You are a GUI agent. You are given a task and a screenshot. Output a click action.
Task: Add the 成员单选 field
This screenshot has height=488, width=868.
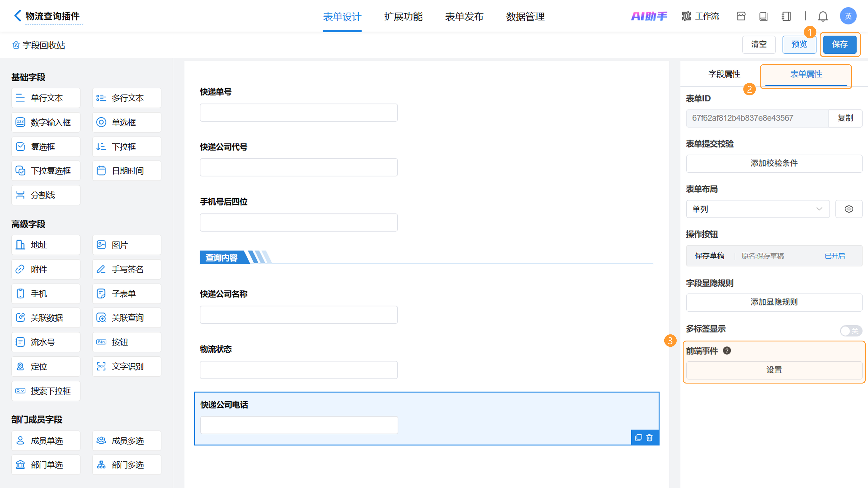tap(46, 441)
